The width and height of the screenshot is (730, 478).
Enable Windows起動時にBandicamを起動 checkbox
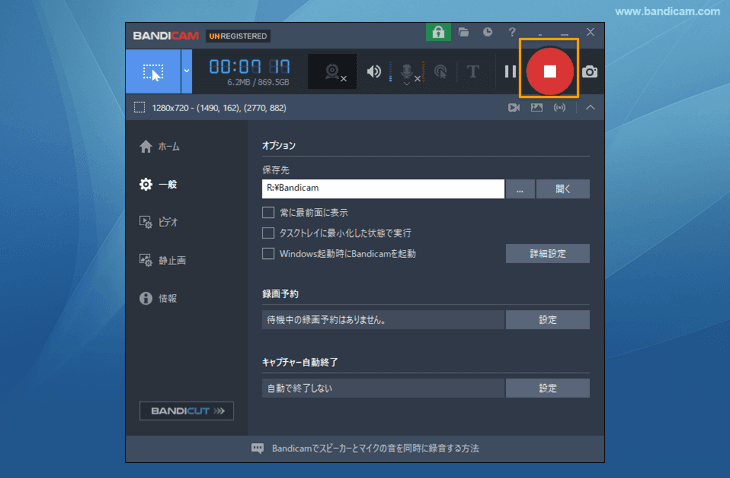tap(268, 254)
